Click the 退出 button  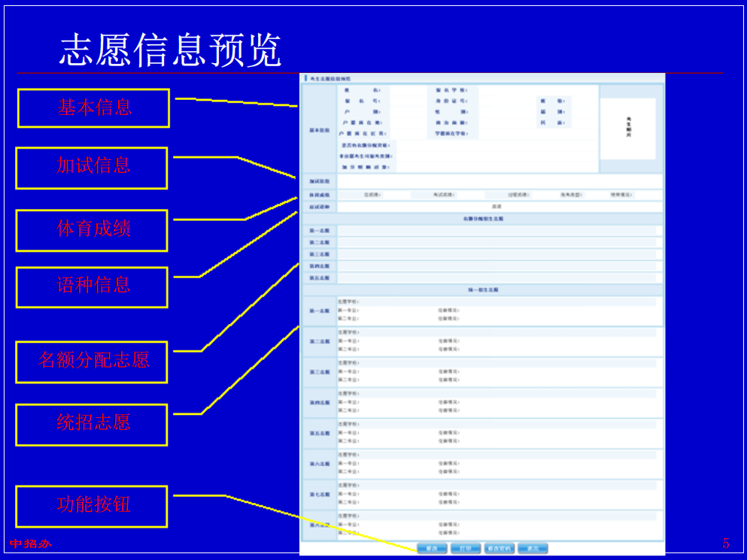[532, 548]
